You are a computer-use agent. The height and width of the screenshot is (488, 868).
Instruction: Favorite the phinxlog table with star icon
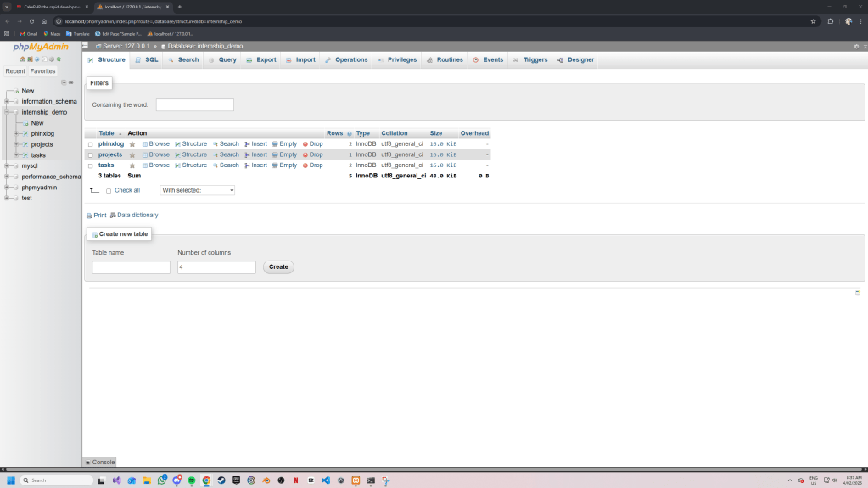[132, 144]
